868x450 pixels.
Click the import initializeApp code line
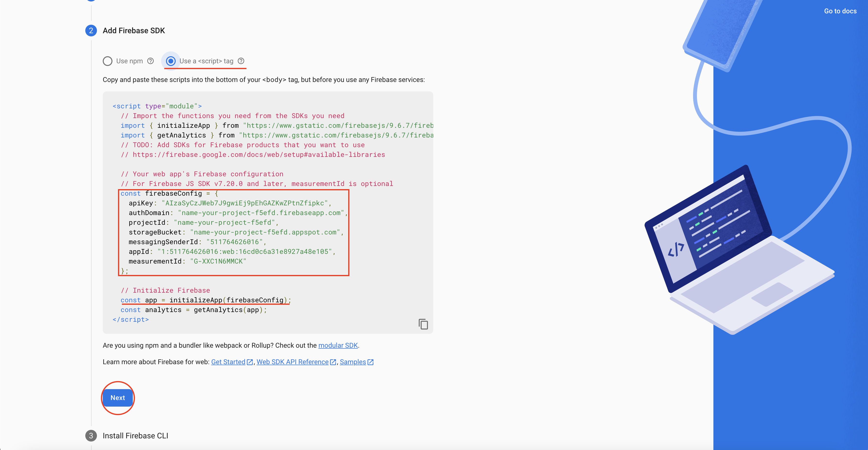pos(277,125)
